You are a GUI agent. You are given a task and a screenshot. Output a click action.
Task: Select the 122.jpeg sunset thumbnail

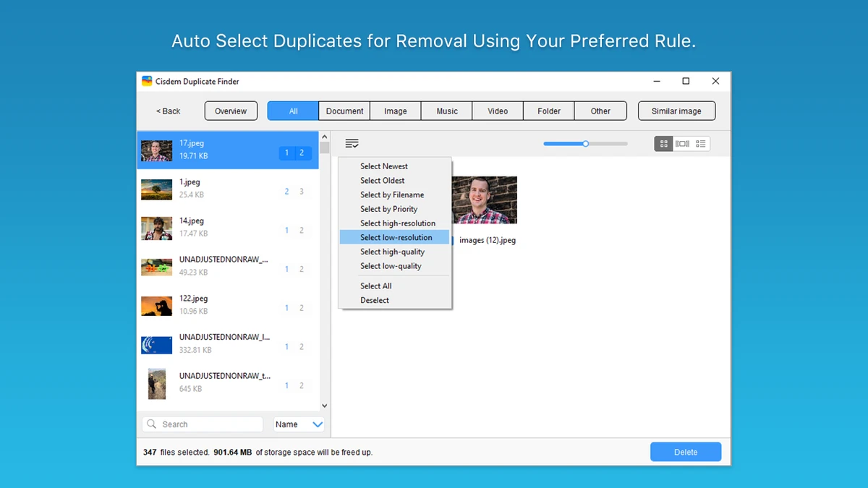[157, 306]
